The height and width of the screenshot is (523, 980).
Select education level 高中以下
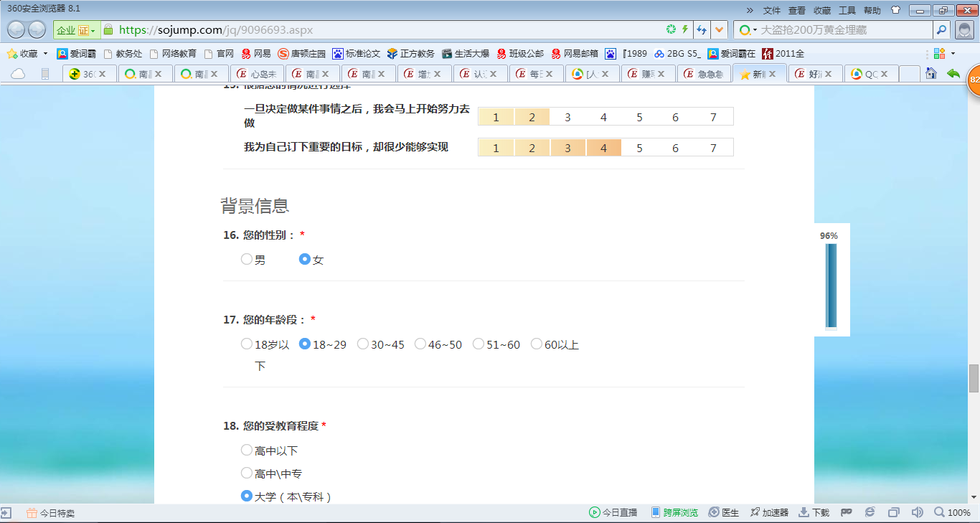point(247,451)
